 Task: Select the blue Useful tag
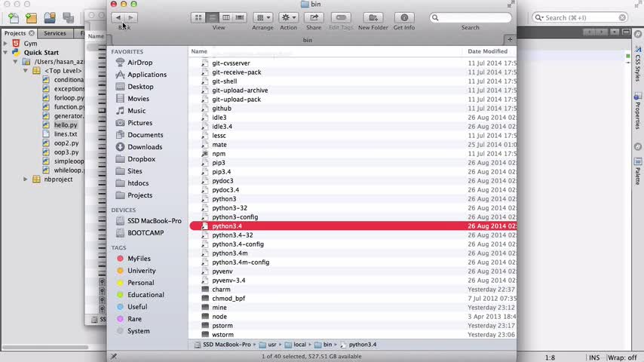pyautogui.click(x=137, y=307)
